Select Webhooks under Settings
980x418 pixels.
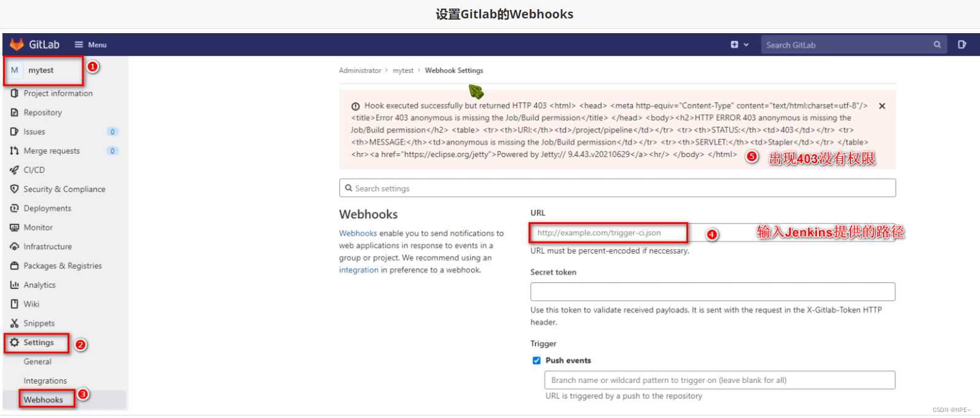click(44, 400)
